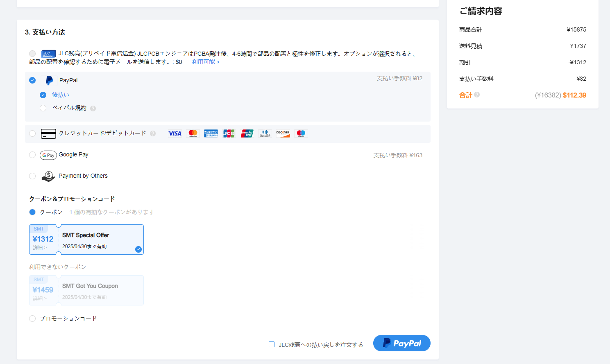Viewport: 610px width, 364px height.
Task: Click the 割引 value -¥1312
Action: point(577,62)
